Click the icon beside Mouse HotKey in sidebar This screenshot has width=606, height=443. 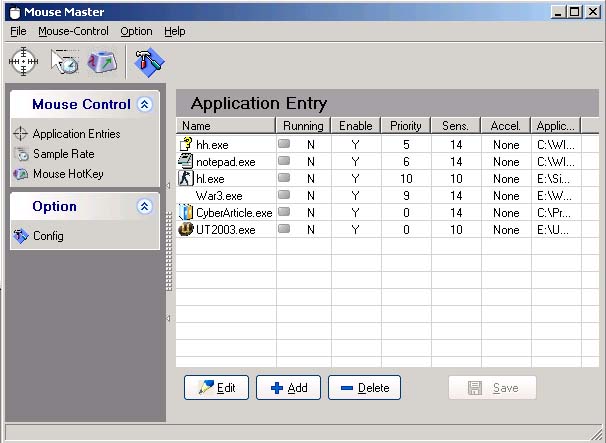pos(21,174)
